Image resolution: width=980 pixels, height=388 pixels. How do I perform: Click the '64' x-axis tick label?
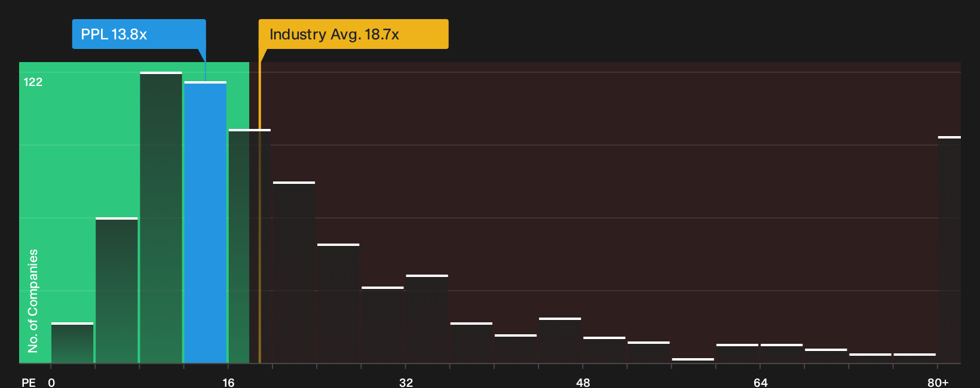click(x=760, y=382)
